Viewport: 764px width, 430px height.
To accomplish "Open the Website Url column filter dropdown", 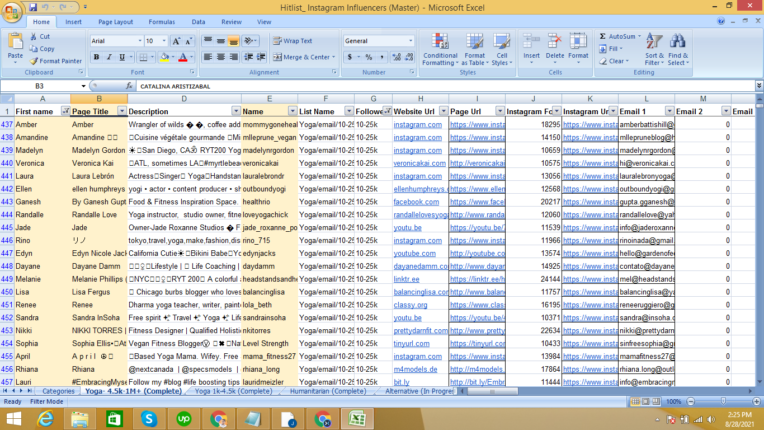I will (x=443, y=111).
